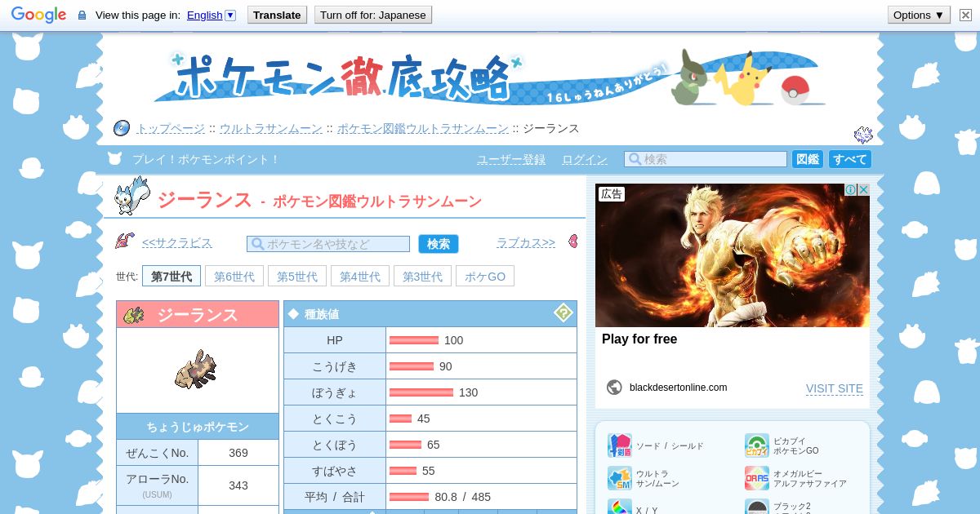Click the Google logo in translate bar
The height and width of the screenshot is (514, 980).
pos(38,15)
